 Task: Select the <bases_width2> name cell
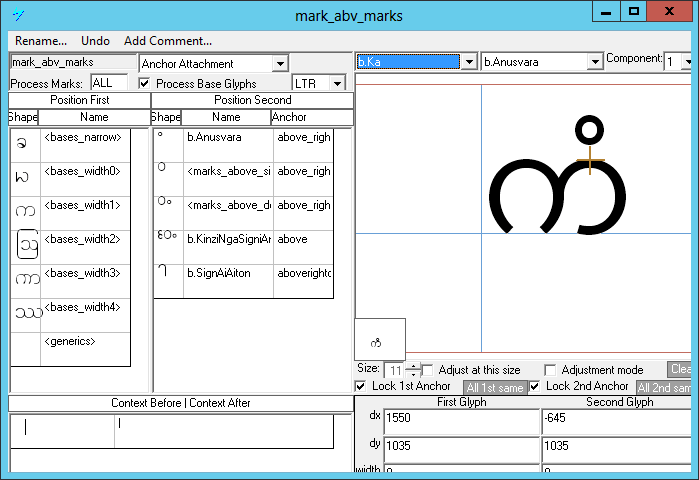click(x=85, y=247)
